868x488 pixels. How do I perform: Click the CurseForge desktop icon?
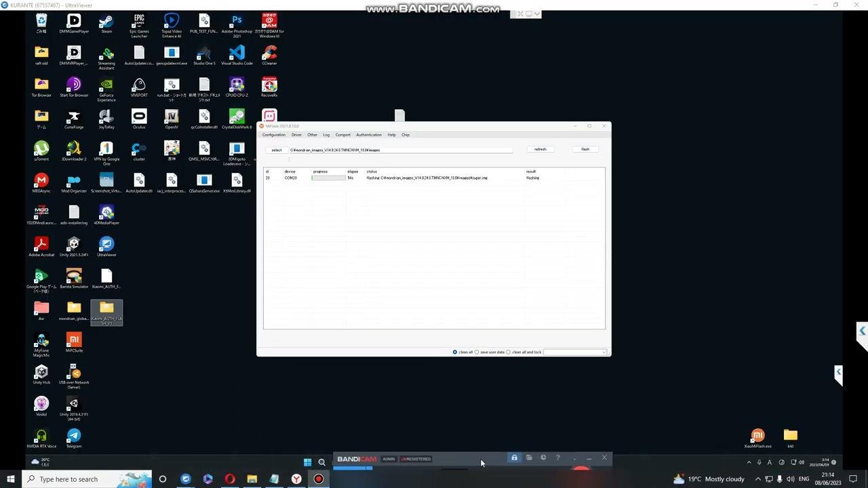pos(74,119)
